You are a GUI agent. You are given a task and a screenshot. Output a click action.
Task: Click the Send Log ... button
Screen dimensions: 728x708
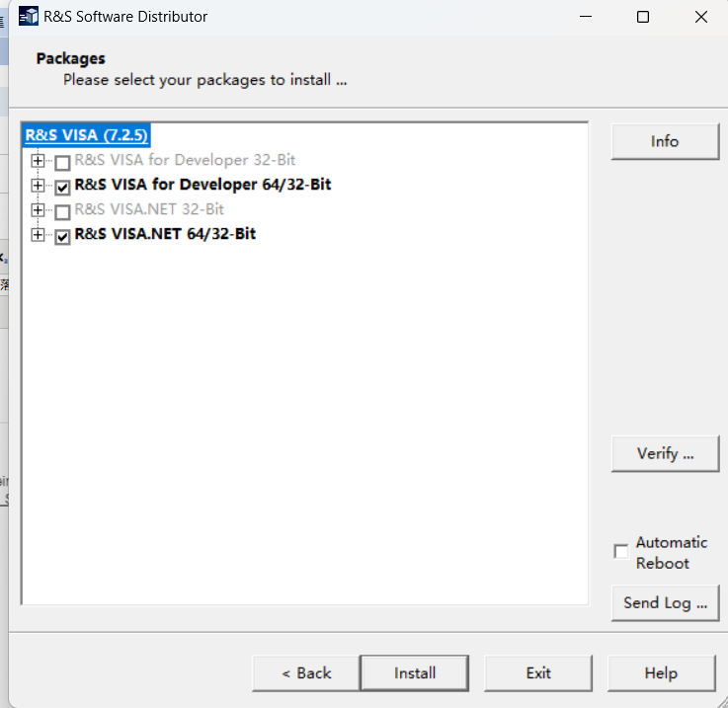click(x=665, y=603)
